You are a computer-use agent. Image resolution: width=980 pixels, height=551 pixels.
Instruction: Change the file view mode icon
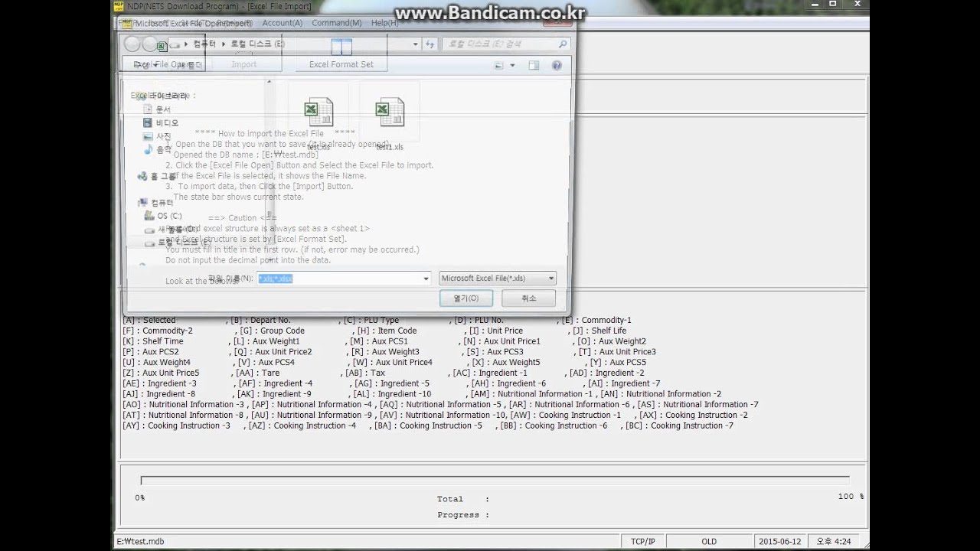[498, 66]
